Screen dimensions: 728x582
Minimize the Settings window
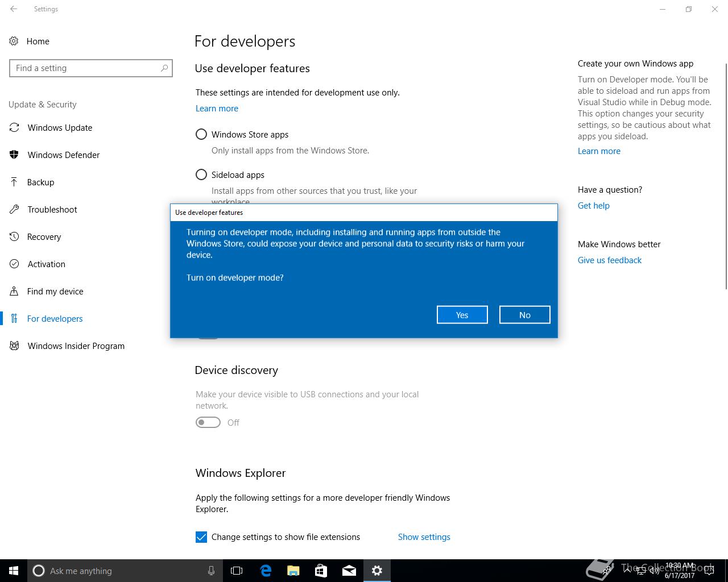[x=663, y=9]
